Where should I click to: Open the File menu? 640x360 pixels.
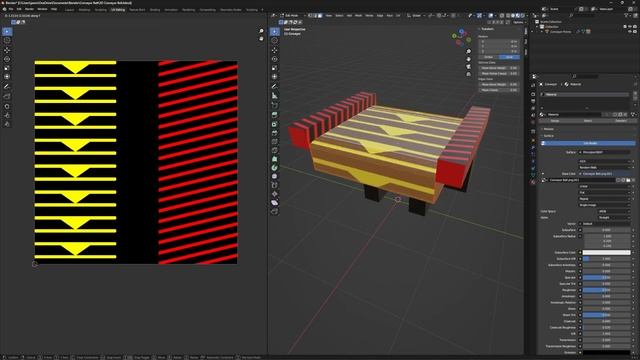click(11, 9)
